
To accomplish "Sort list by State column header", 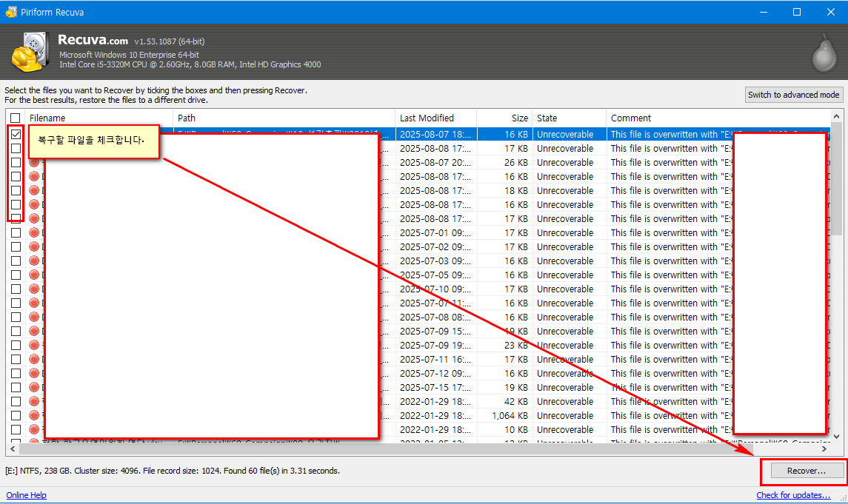I will (x=569, y=118).
